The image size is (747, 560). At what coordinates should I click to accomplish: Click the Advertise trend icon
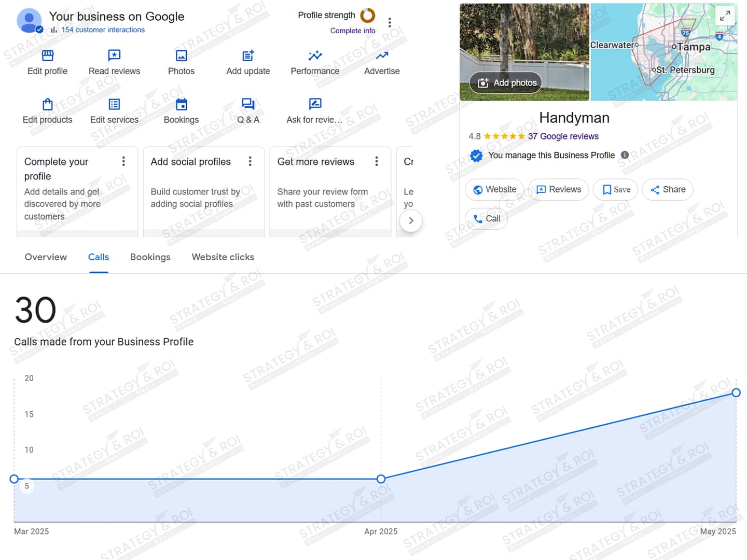(x=382, y=55)
